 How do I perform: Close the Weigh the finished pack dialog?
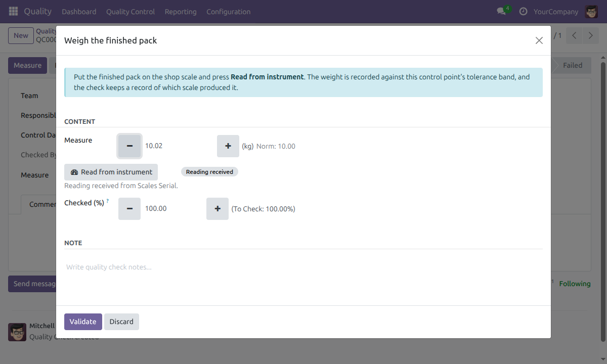pos(539,40)
